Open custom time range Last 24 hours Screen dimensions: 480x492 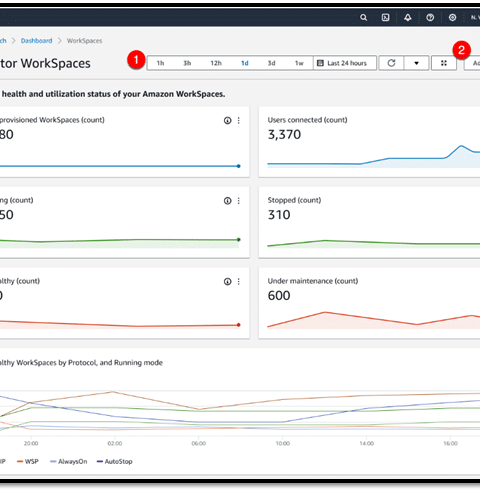[x=345, y=63]
